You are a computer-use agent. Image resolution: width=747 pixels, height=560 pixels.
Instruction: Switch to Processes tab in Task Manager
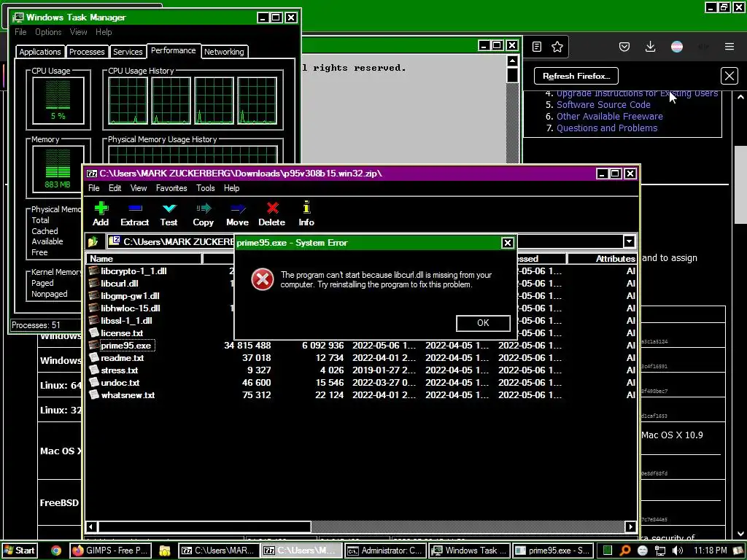[87, 52]
